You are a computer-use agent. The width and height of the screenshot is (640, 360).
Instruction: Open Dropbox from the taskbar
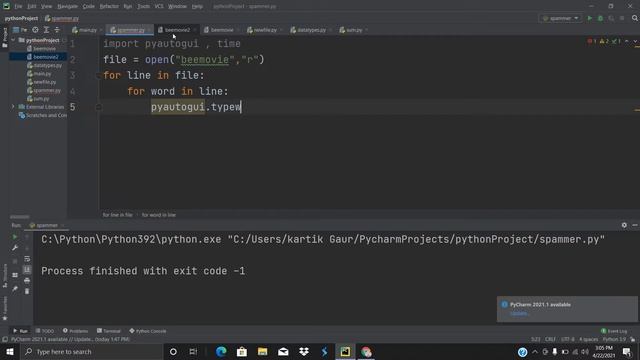[x=304, y=352]
